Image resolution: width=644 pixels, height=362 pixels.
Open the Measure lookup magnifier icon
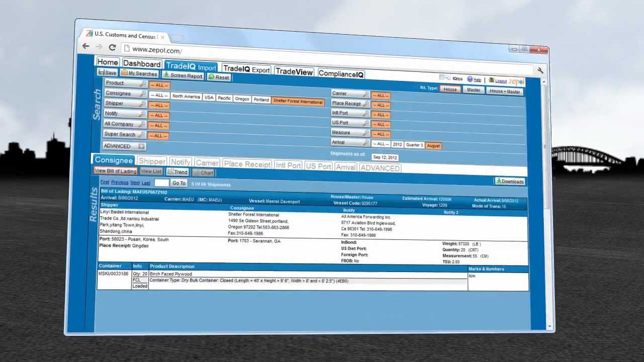coord(366,133)
